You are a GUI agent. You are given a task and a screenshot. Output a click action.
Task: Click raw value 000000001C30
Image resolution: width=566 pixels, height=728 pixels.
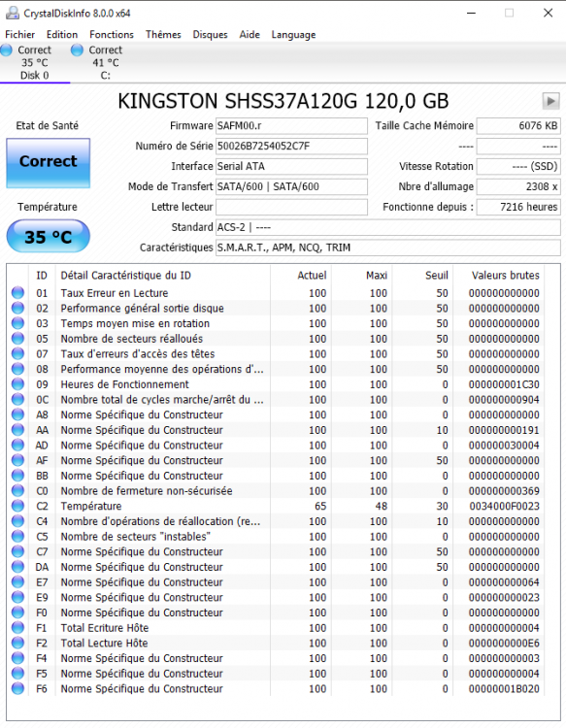504,384
